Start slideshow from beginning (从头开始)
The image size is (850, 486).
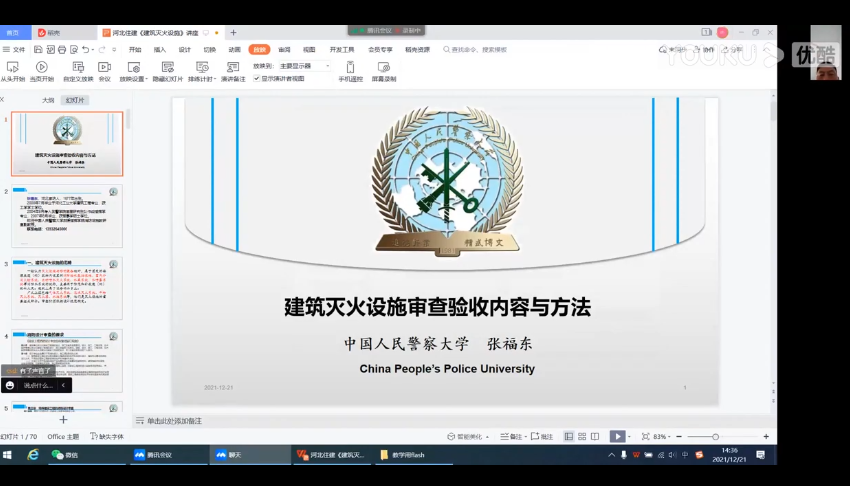12,72
